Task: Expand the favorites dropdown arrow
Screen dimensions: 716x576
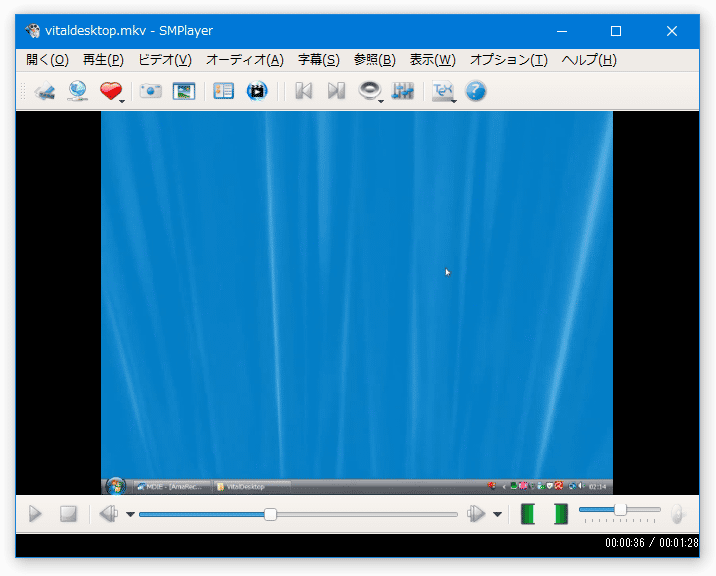Action: point(122,101)
